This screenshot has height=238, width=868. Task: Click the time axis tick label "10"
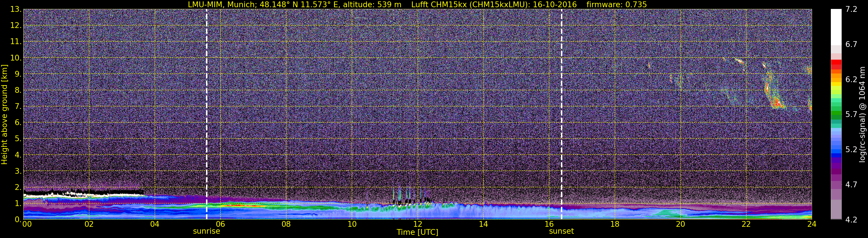[352, 224]
